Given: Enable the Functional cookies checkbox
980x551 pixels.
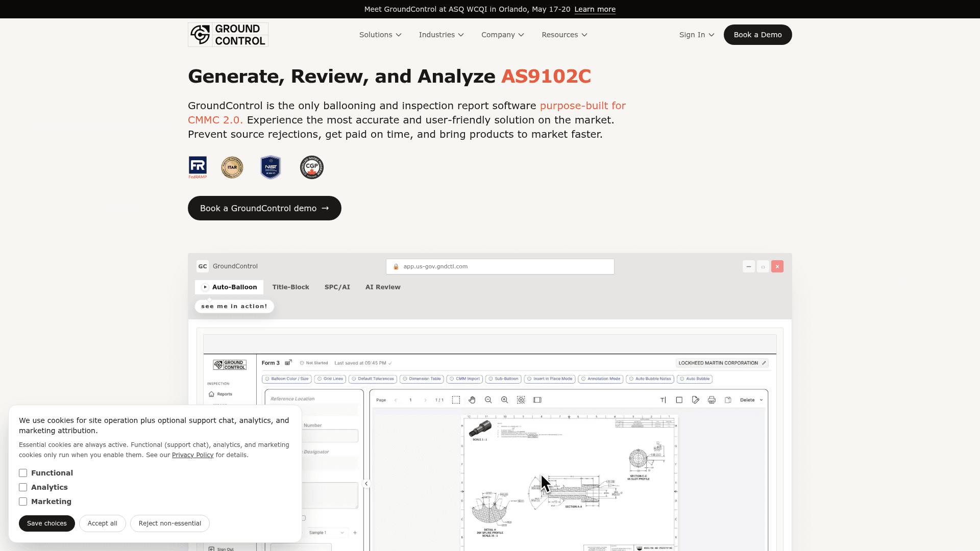Looking at the screenshot, I should tap(23, 473).
